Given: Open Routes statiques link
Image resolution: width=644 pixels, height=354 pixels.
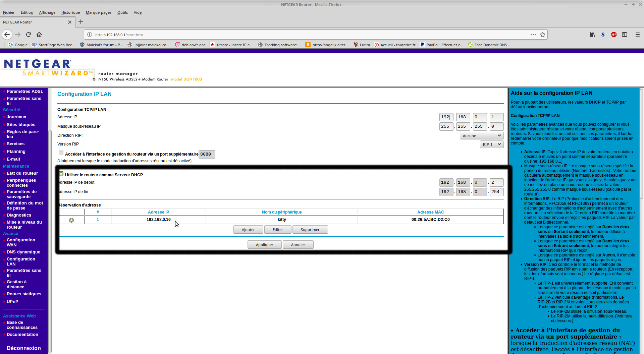Looking at the screenshot, I should click(x=24, y=294).
